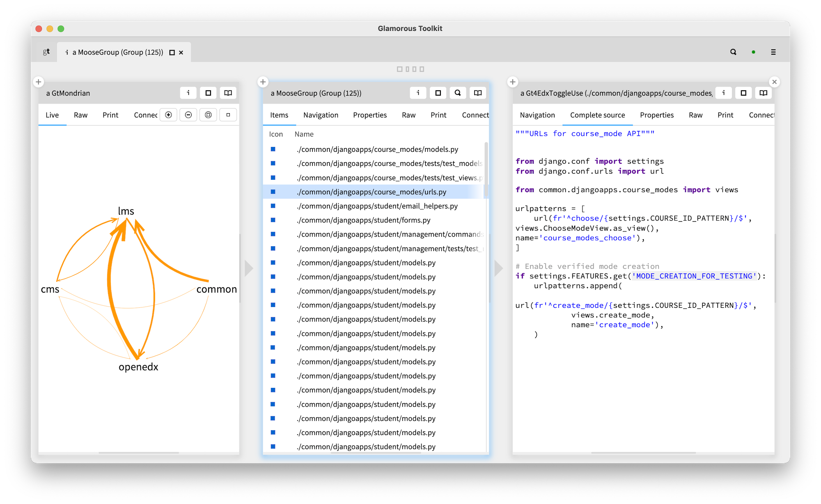Maximize the MooseGroup tab with its square icon
Image resolution: width=821 pixels, height=504 pixels.
point(172,53)
